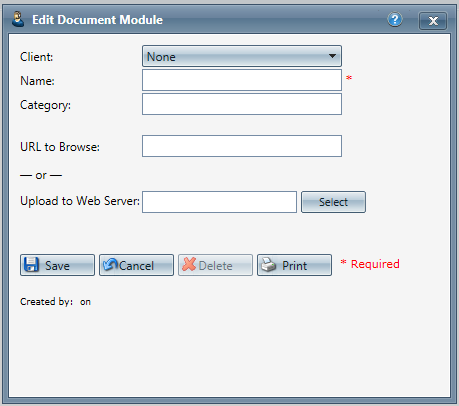Click the red Required label

point(370,264)
